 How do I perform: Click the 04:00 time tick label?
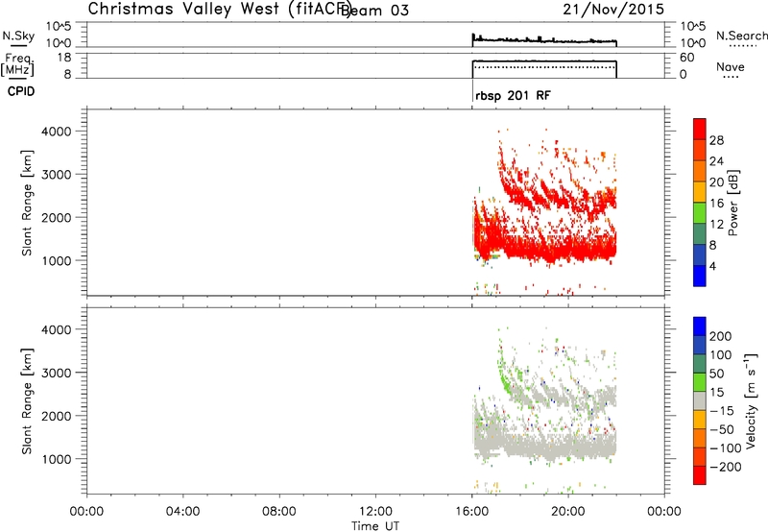click(182, 512)
